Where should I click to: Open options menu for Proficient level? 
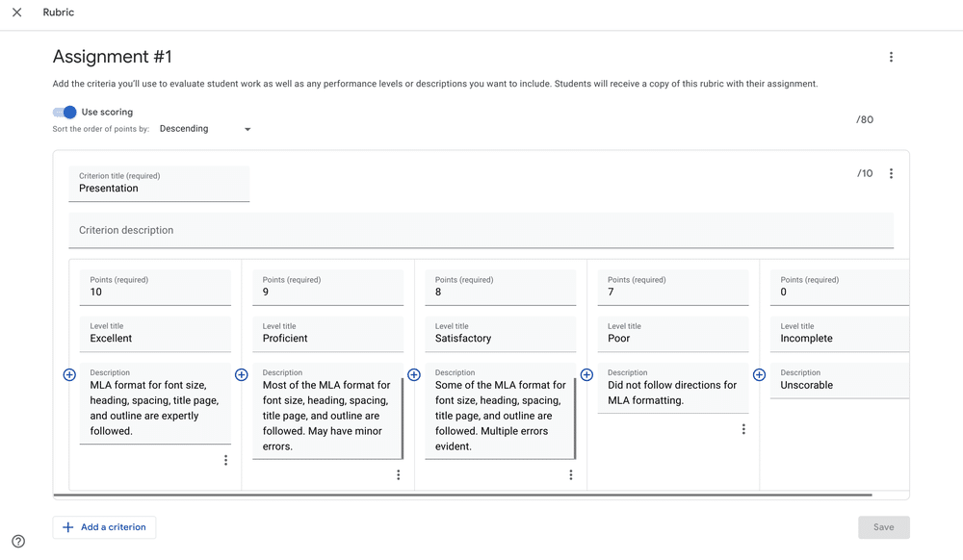point(399,474)
